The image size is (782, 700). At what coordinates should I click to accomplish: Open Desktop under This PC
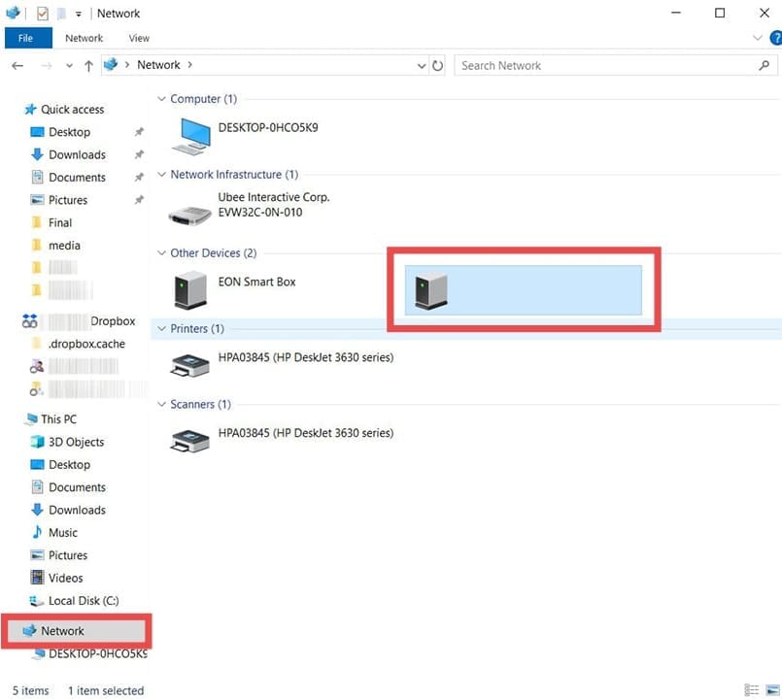(69, 465)
